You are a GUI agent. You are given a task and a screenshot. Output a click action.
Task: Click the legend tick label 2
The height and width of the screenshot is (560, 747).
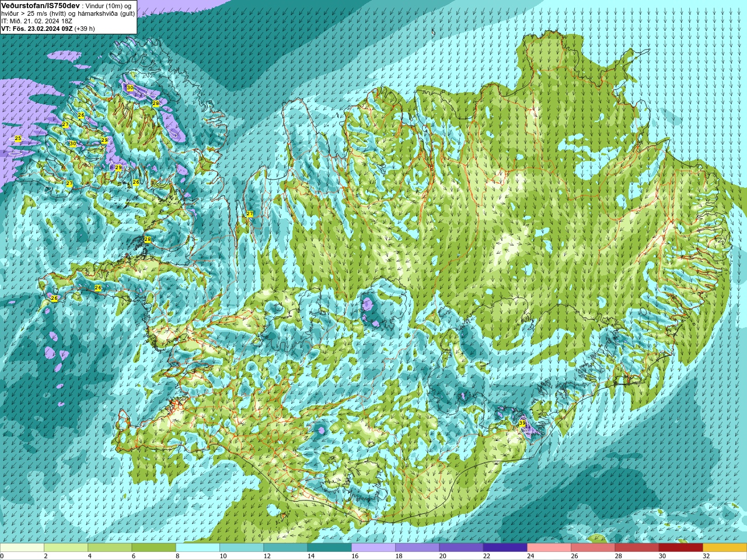click(46, 556)
